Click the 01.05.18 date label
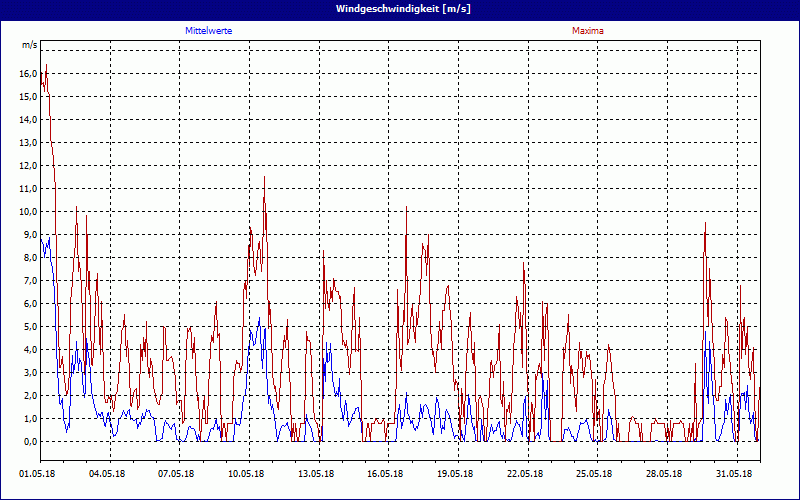The width and height of the screenshot is (800, 500). [37, 473]
